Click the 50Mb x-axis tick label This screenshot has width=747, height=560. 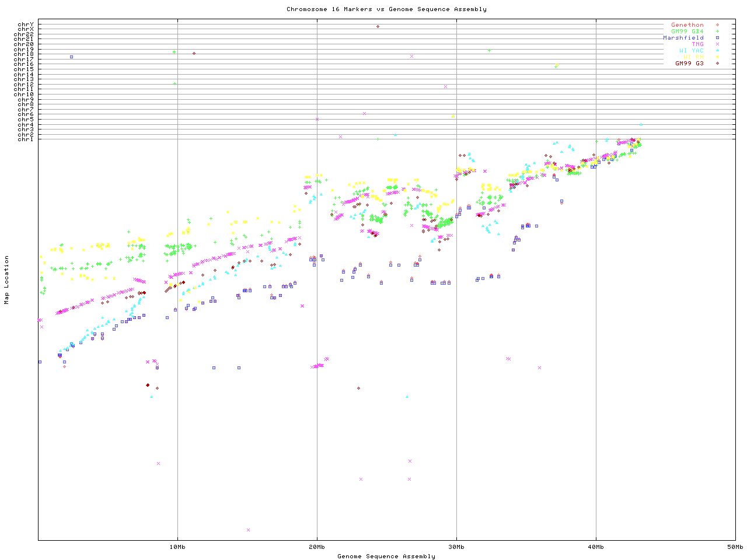tap(735, 547)
